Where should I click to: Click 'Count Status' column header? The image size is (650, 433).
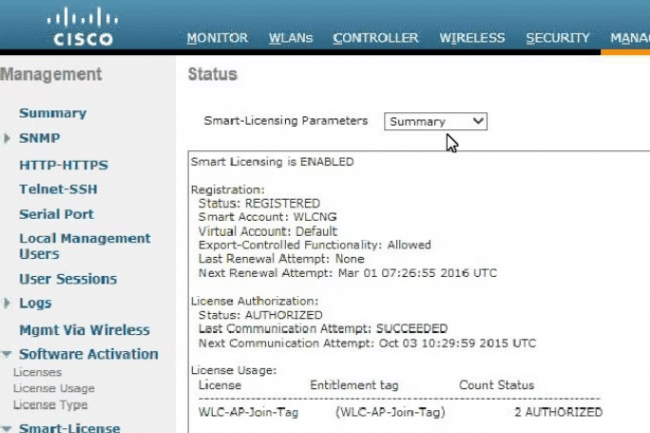(497, 385)
